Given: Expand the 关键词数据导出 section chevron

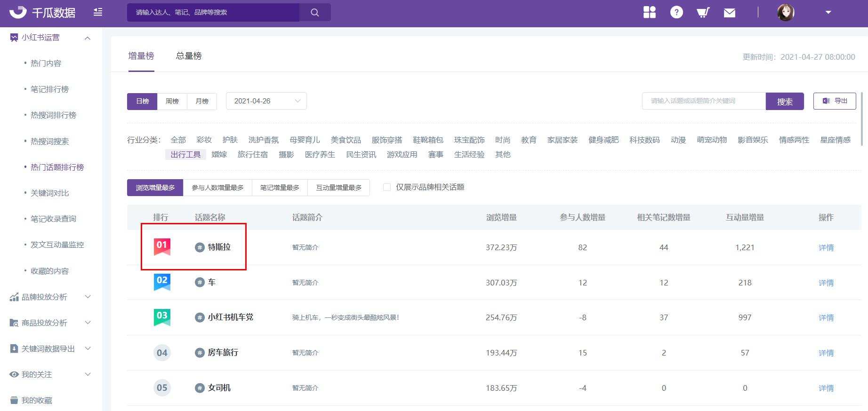Looking at the screenshot, I should 88,348.
